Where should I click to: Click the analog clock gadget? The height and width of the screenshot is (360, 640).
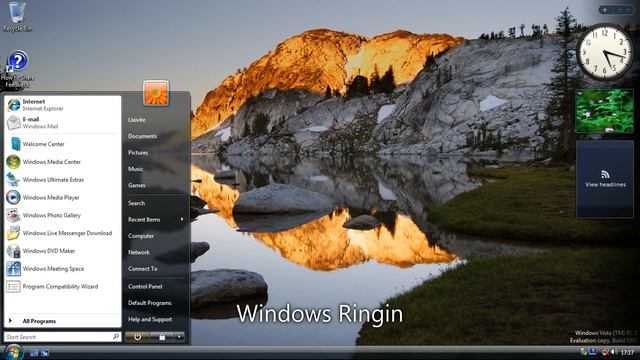pyautogui.click(x=604, y=52)
